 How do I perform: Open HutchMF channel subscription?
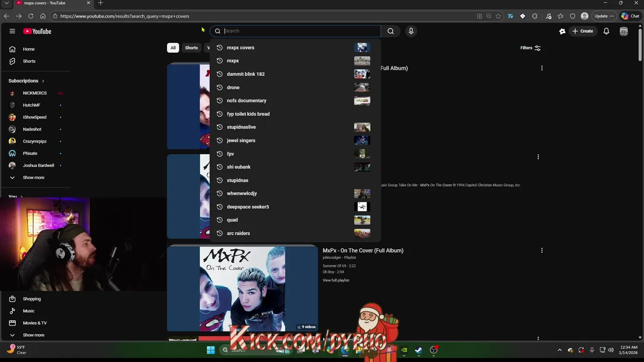(x=35, y=105)
